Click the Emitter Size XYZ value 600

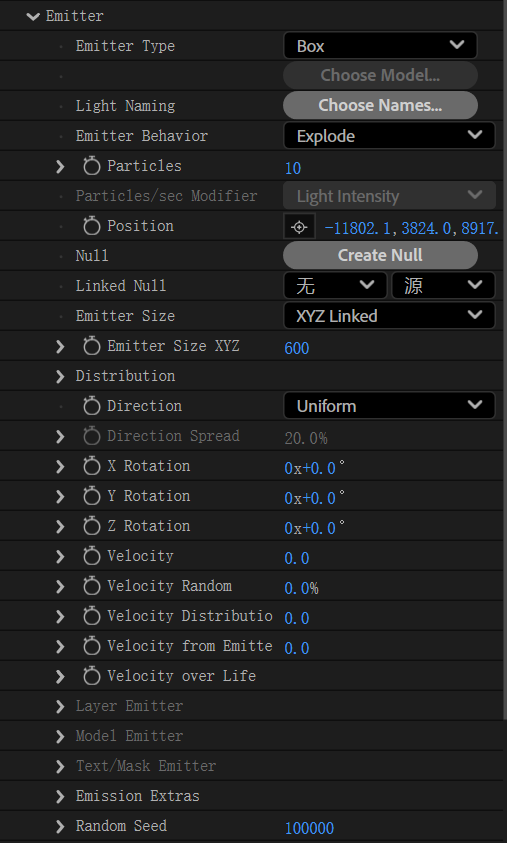(297, 348)
